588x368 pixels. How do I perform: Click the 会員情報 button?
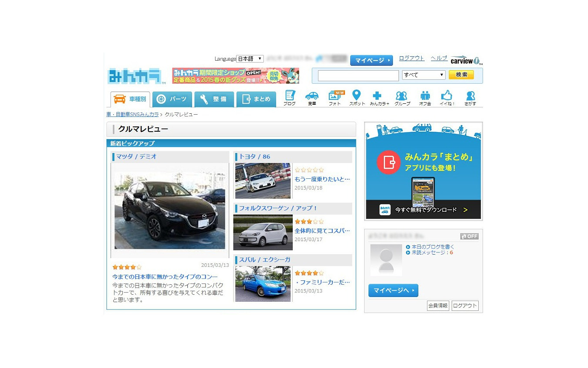(x=438, y=306)
